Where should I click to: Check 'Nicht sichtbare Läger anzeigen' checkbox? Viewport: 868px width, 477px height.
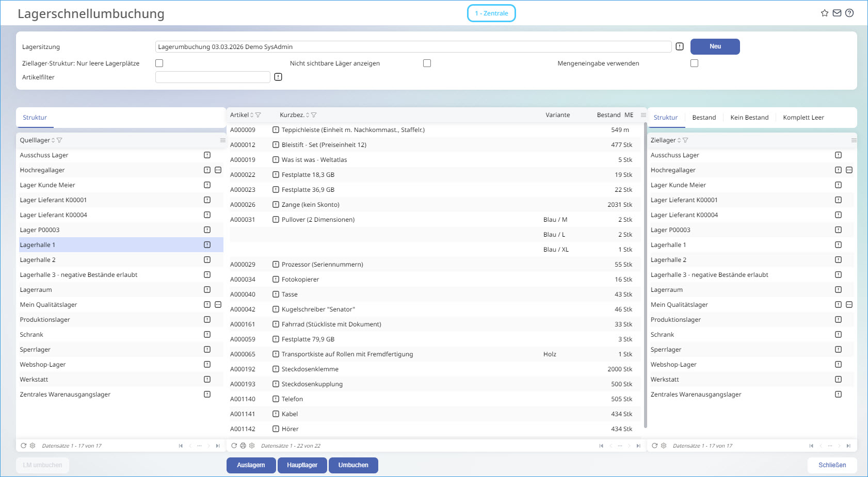coord(427,63)
